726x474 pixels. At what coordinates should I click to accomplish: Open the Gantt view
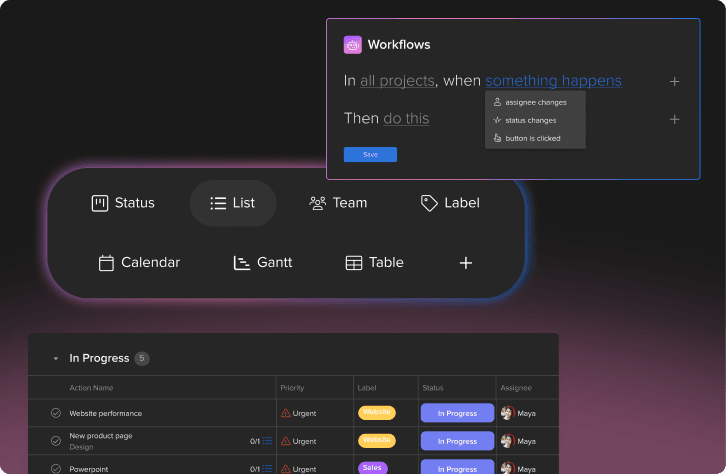(x=263, y=262)
